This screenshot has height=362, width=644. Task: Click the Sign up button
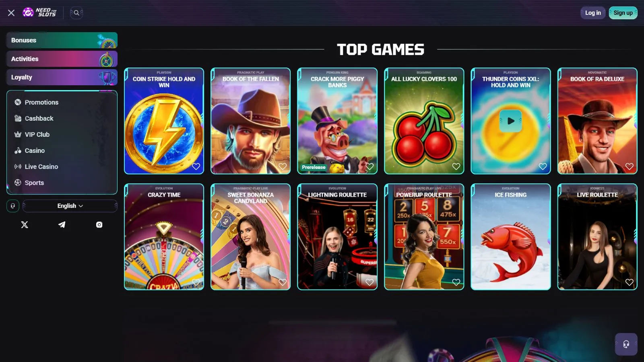[x=623, y=13]
